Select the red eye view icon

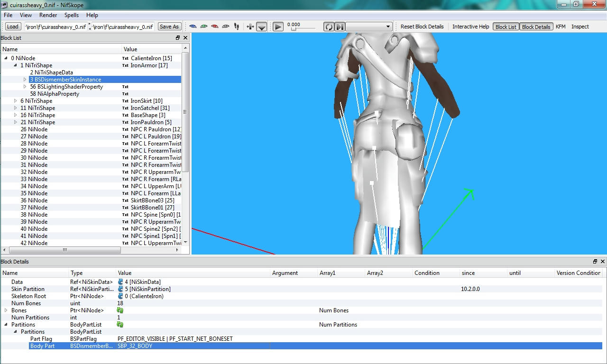[215, 27]
